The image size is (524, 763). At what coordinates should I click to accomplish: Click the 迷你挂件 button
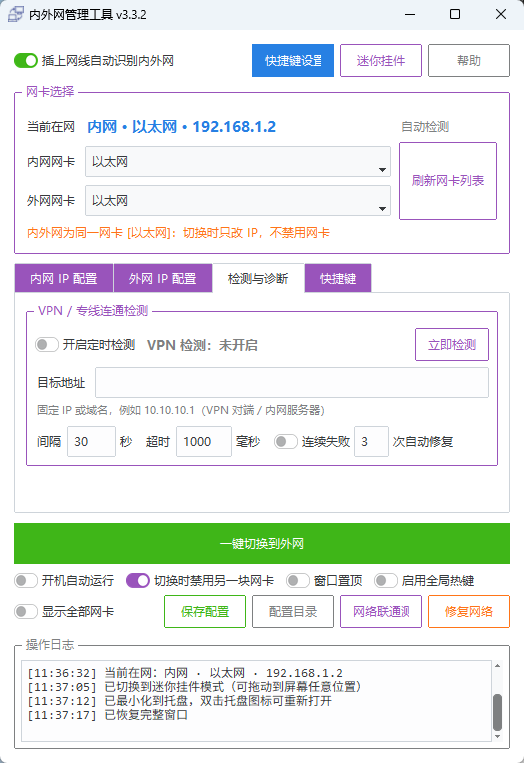click(381, 61)
